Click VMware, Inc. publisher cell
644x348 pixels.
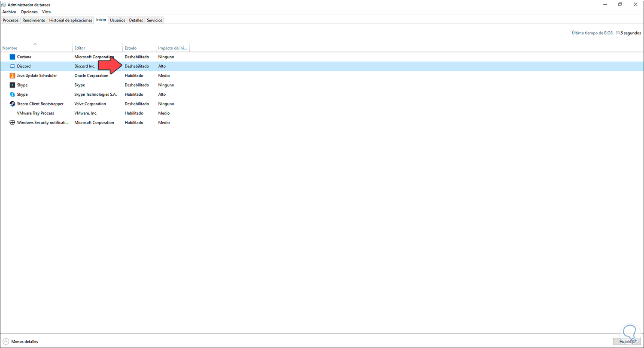coord(86,113)
